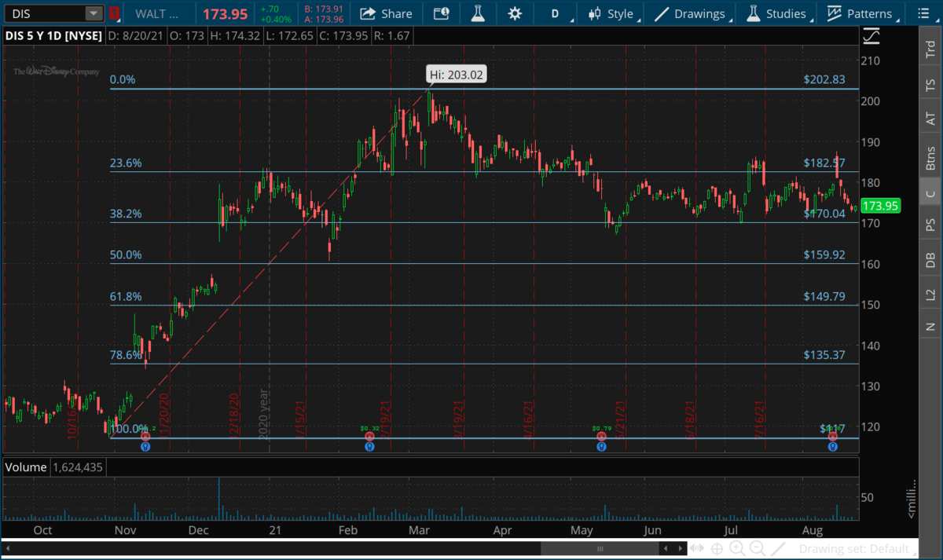Open the Drawings menu
The image size is (943, 560).
click(x=691, y=13)
